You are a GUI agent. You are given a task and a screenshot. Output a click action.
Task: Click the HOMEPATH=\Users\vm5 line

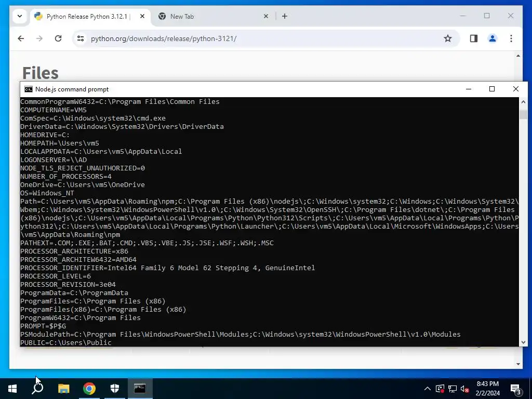(60, 143)
